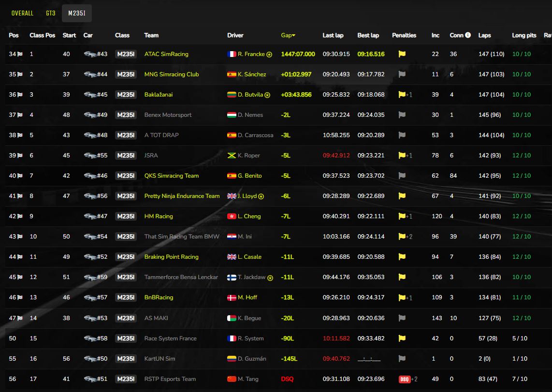Click the car icon for #49
This screenshot has height=392, width=552.
[90, 115]
